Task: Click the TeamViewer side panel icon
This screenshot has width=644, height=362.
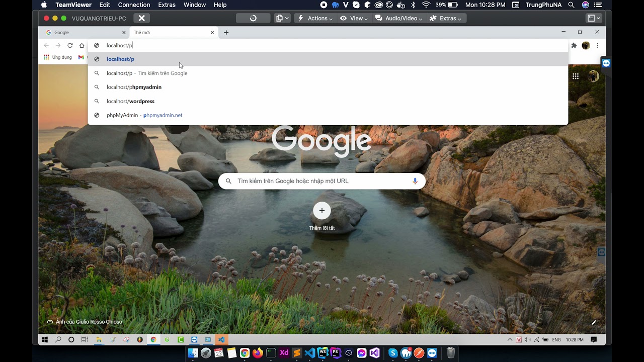Action: tap(606, 63)
